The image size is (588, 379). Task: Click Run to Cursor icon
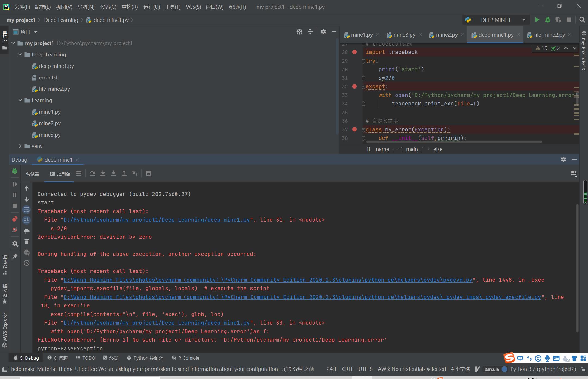coord(135,173)
